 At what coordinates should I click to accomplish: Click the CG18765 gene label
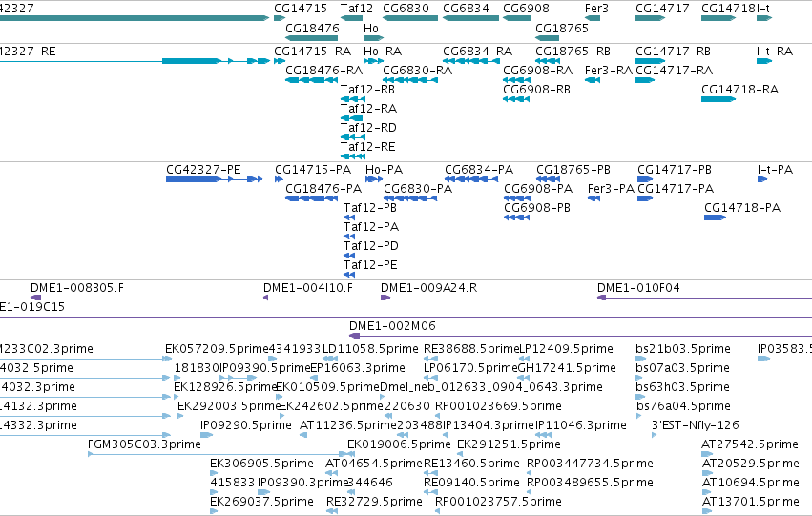[561, 28]
